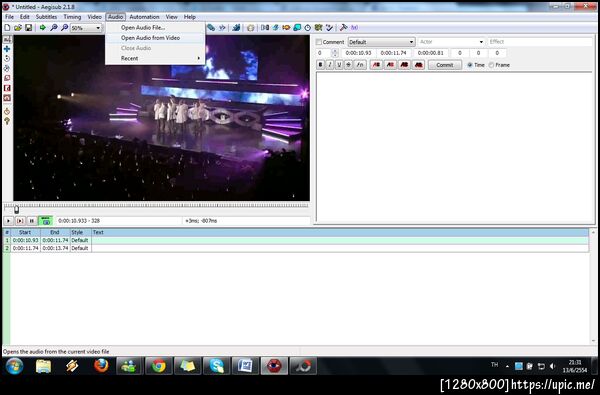This screenshot has height=395, width=600.
Task: Toggle the Comment checkbox
Action: (x=318, y=42)
